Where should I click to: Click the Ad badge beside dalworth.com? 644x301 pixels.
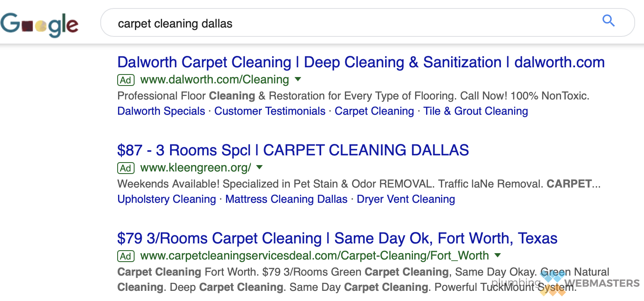(x=126, y=80)
